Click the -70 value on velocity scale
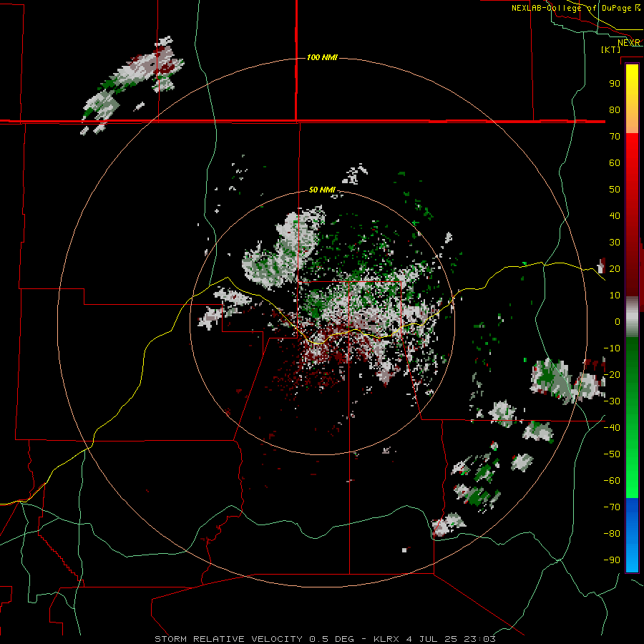 (612, 507)
